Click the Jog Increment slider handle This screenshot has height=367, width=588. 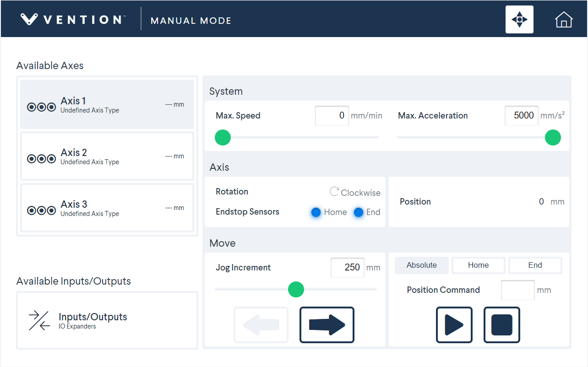(x=296, y=289)
